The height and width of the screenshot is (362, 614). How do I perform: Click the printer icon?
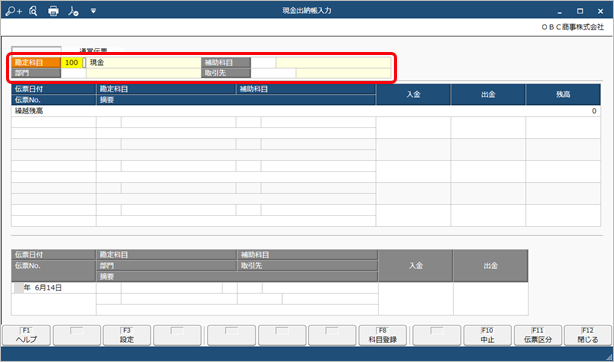pyautogui.click(x=53, y=11)
